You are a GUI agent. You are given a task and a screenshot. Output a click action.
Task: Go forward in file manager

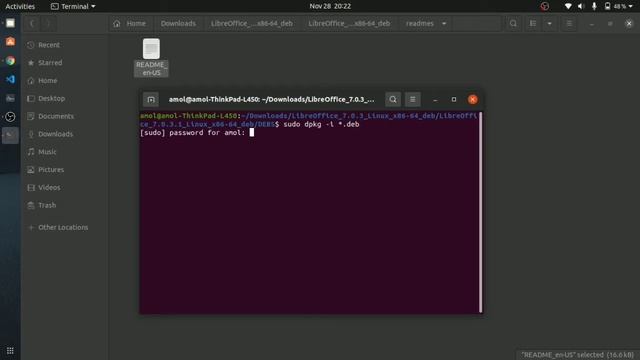(x=48, y=23)
